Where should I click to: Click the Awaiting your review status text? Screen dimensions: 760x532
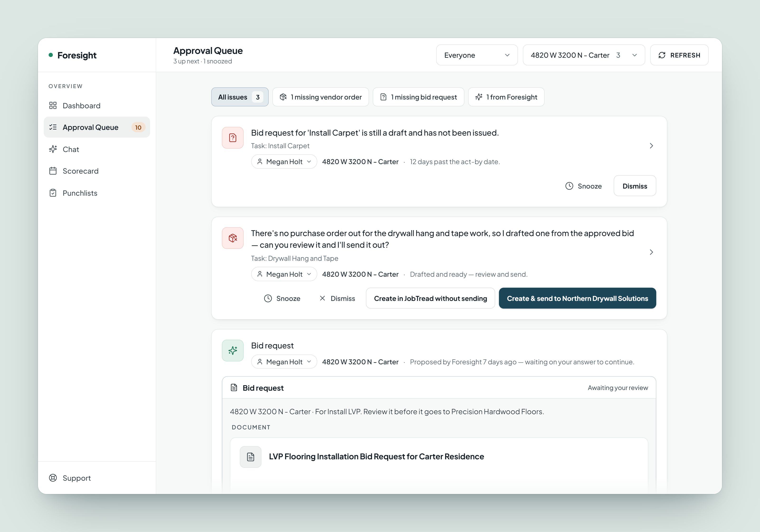coord(618,388)
